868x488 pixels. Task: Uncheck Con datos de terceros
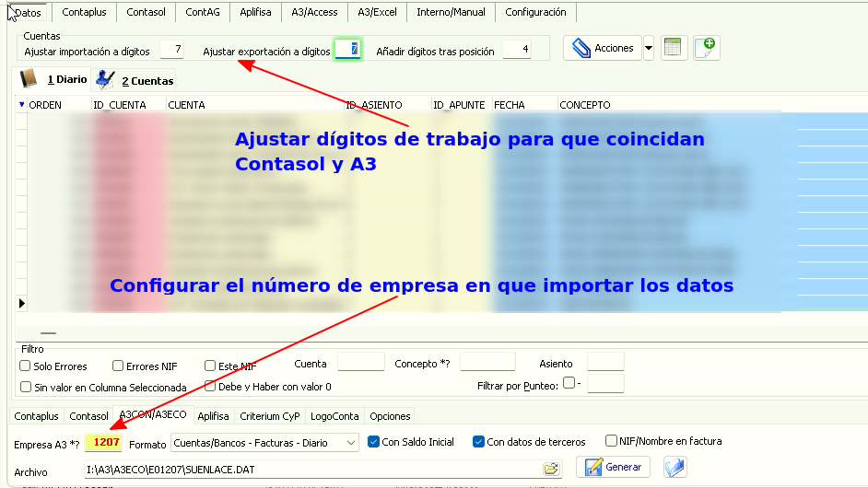coord(478,442)
